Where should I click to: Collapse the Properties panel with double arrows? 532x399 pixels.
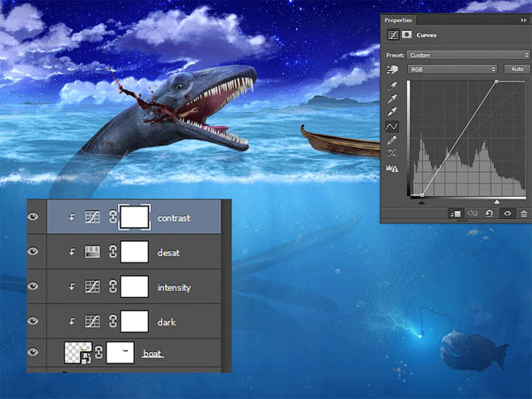523,20
